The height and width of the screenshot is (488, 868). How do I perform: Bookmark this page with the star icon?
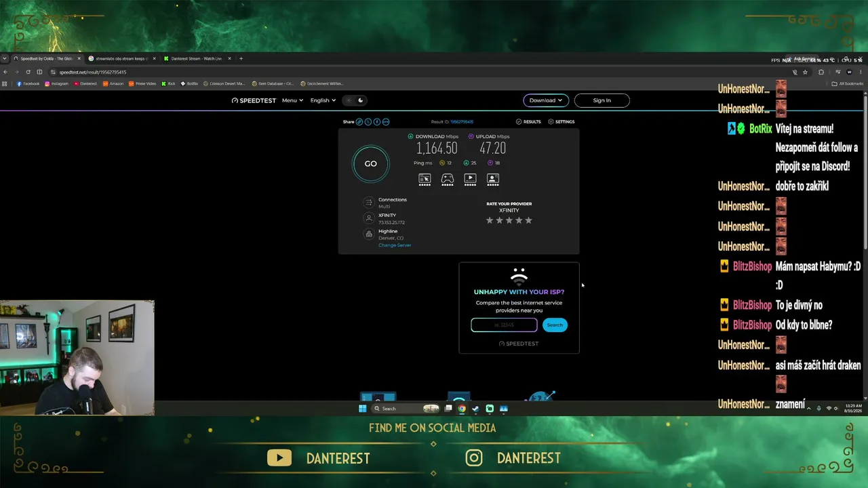[x=805, y=72]
